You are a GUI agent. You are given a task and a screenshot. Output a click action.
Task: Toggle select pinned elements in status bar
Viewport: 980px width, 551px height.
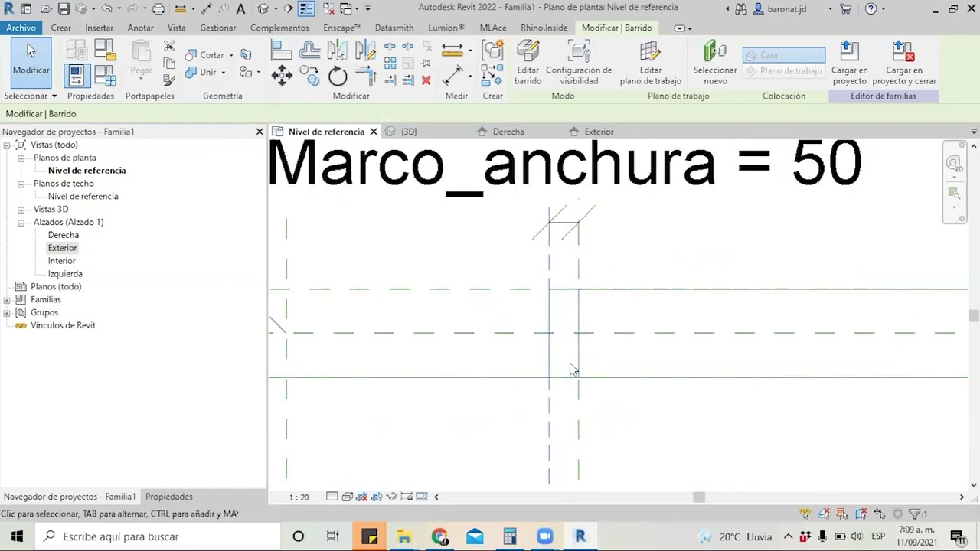tap(842, 514)
